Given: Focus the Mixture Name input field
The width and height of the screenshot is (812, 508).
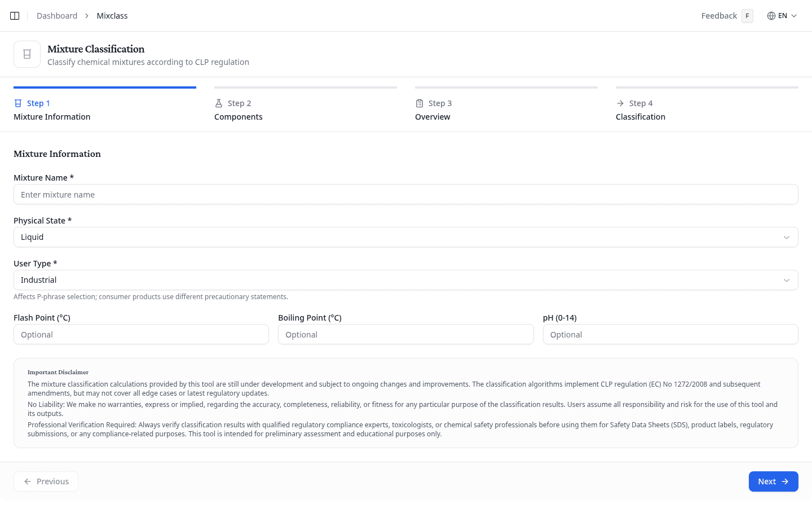Looking at the screenshot, I should pyautogui.click(x=405, y=195).
